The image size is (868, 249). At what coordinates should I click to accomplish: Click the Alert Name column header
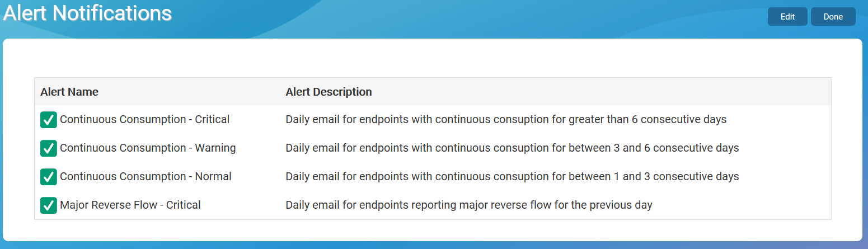point(69,92)
